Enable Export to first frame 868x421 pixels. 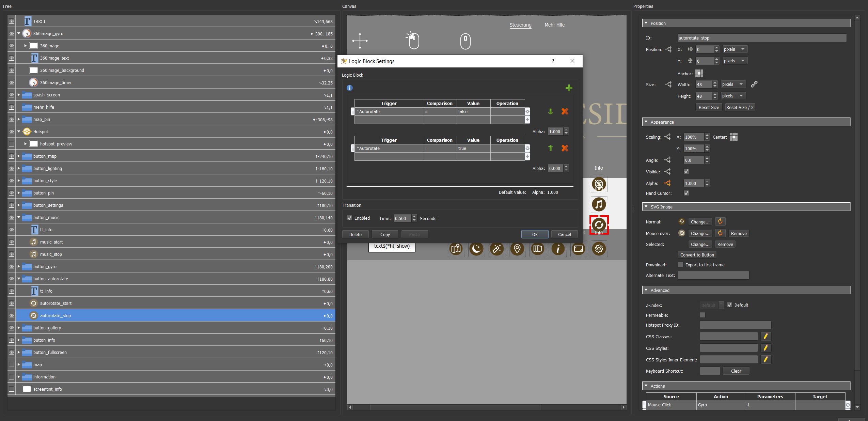(680, 265)
